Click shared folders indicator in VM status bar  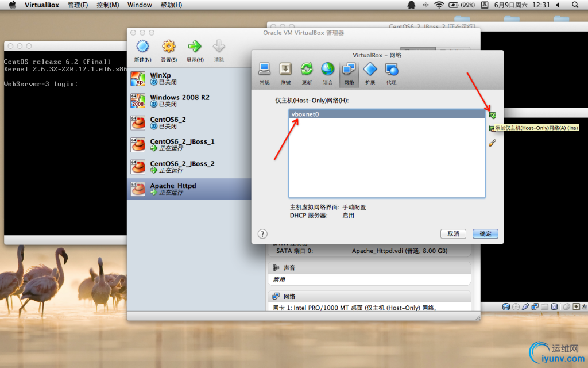(544, 307)
